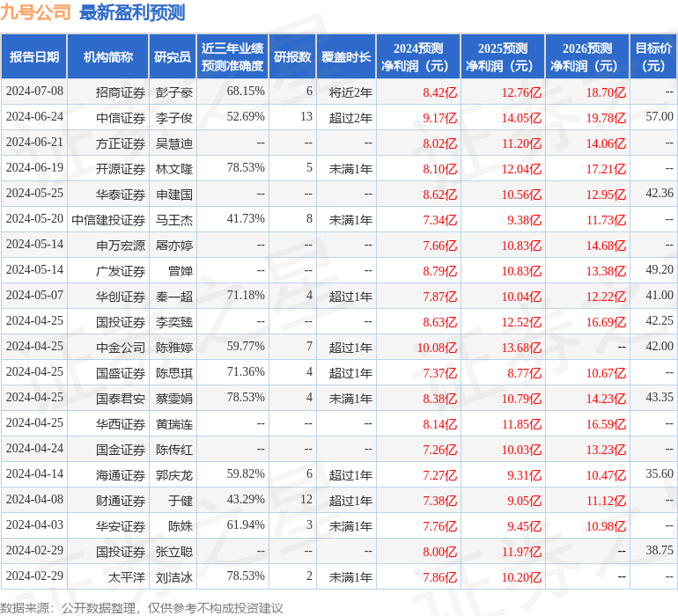Click analyst name 彭子豪
The height and width of the screenshot is (616, 678).
(x=174, y=92)
